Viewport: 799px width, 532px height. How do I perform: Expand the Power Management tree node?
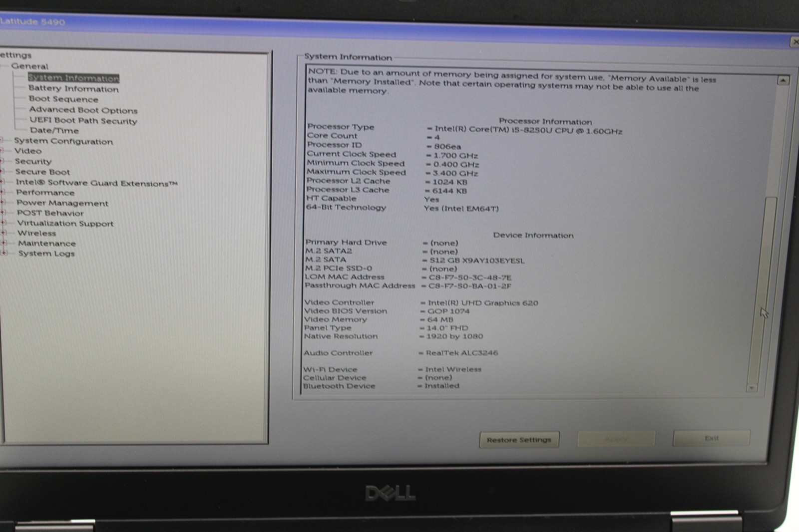(x=2, y=203)
